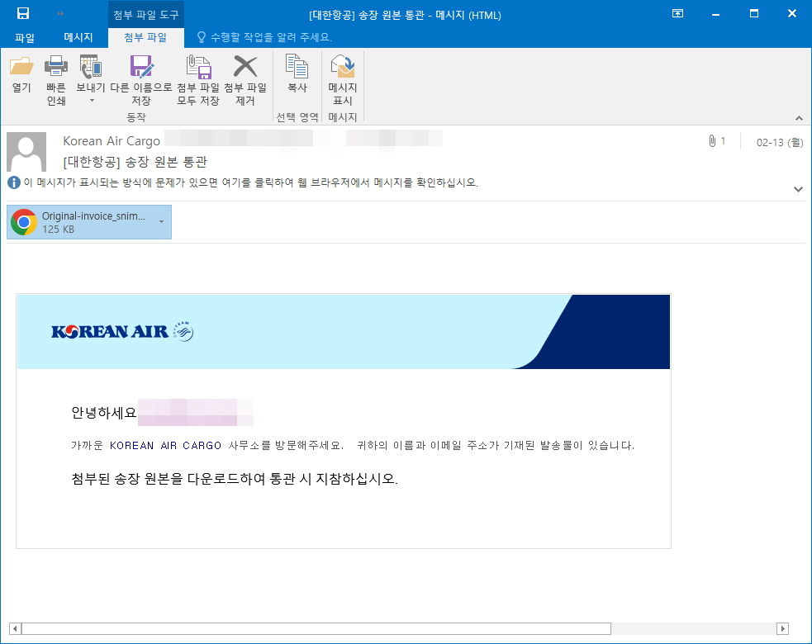The height and width of the screenshot is (644, 812).
Task: Click the horizontal scrollbar left arrow
Action: pos(15,628)
